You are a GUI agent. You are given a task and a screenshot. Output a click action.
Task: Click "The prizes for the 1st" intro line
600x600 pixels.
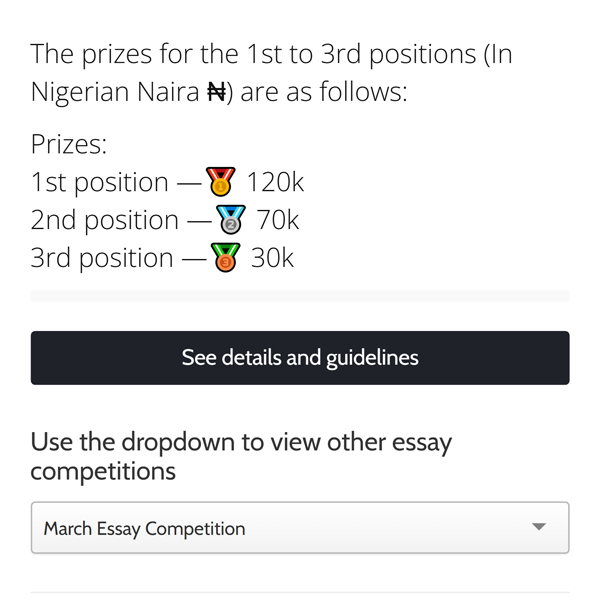(270, 54)
